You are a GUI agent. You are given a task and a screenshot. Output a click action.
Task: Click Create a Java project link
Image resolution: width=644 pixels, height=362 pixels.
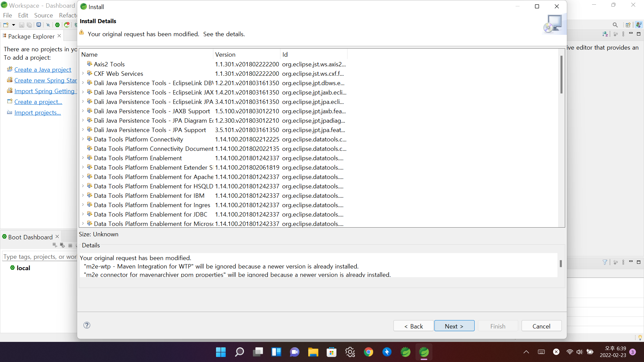coord(43,70)
